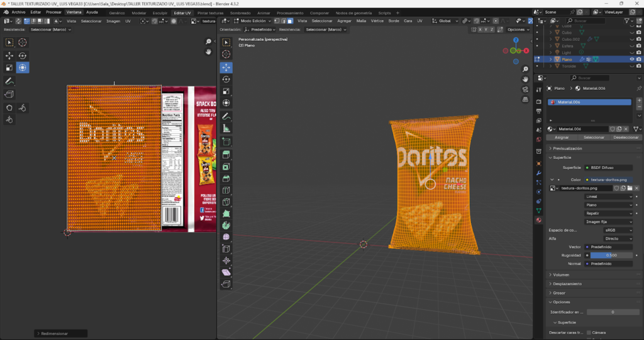Select the Rip Region tool in the UV editor
Viewport: 644px width, 340px height.
pyautogui.click(x=9, y=94)
